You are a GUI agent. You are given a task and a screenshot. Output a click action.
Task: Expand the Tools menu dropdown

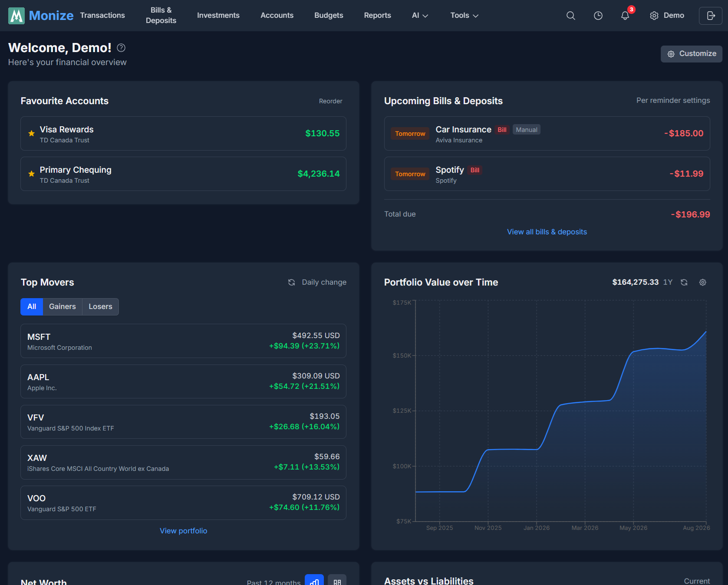464,16
